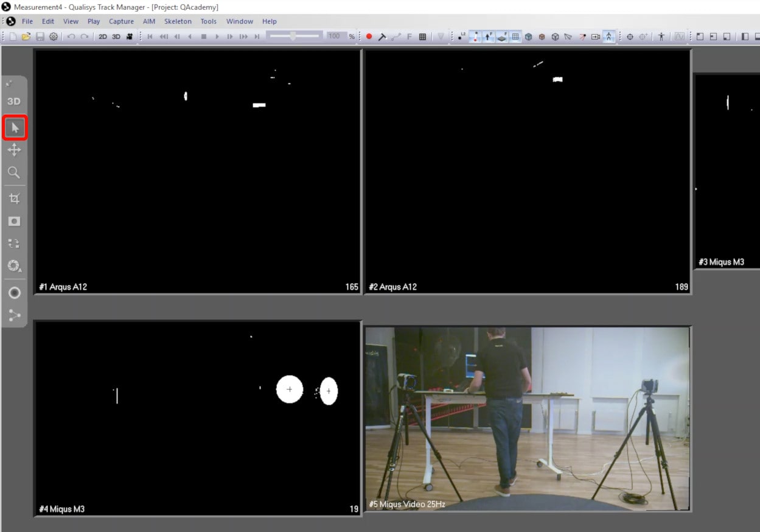Image resolution: width=760 pixels, height=532 pixels.
Task: Toggle the video camera overlay icon
Action: [x=596, y=37]
